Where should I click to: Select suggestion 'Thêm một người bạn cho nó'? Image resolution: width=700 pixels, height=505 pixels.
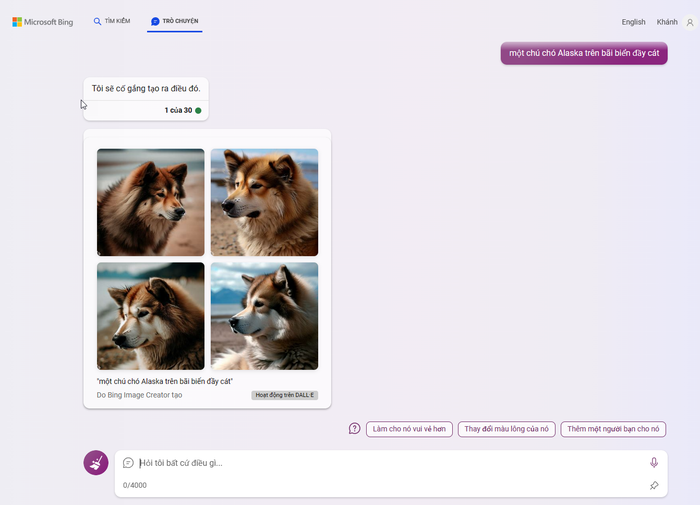[612, 429]
